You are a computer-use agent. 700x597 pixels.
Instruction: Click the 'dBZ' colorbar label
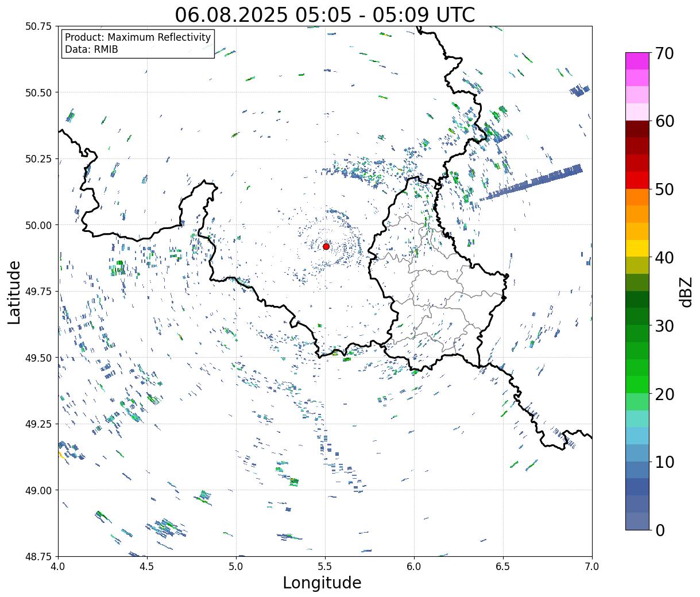[686, 292]
